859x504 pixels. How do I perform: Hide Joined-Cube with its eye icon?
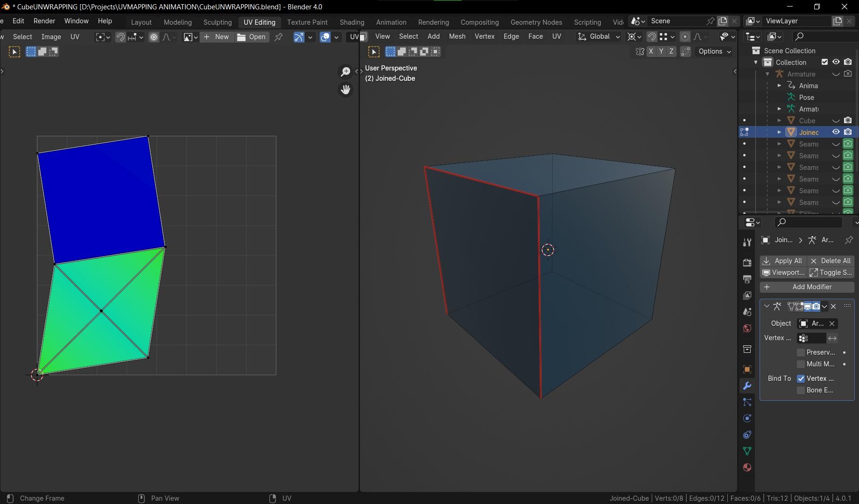[x=836, y=132]
